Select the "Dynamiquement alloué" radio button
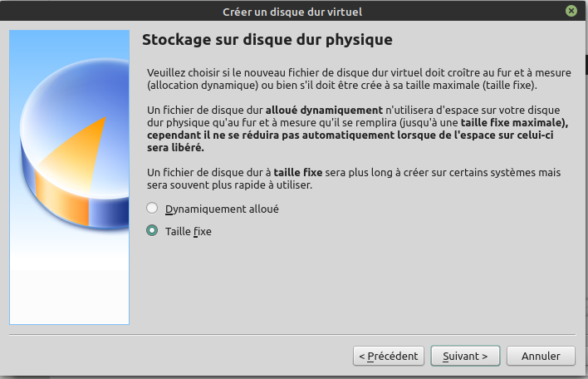The width and height of the screenshot is (588, 379). tap(152, 209)
